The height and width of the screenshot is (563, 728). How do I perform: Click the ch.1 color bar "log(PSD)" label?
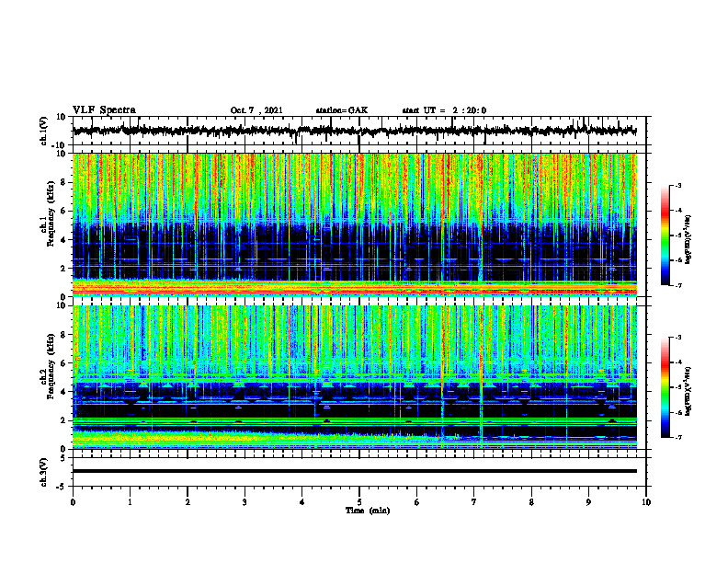click(688, 240)
